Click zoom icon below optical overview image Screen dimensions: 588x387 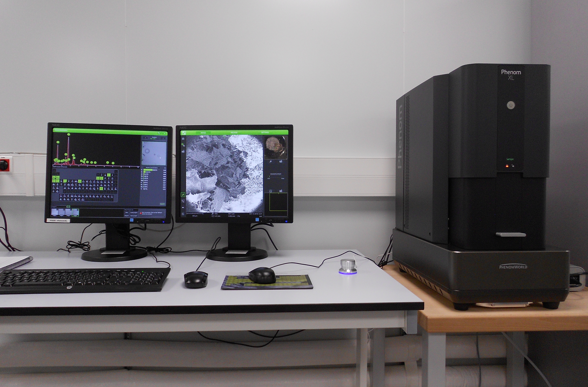click(x=271, y=161)
